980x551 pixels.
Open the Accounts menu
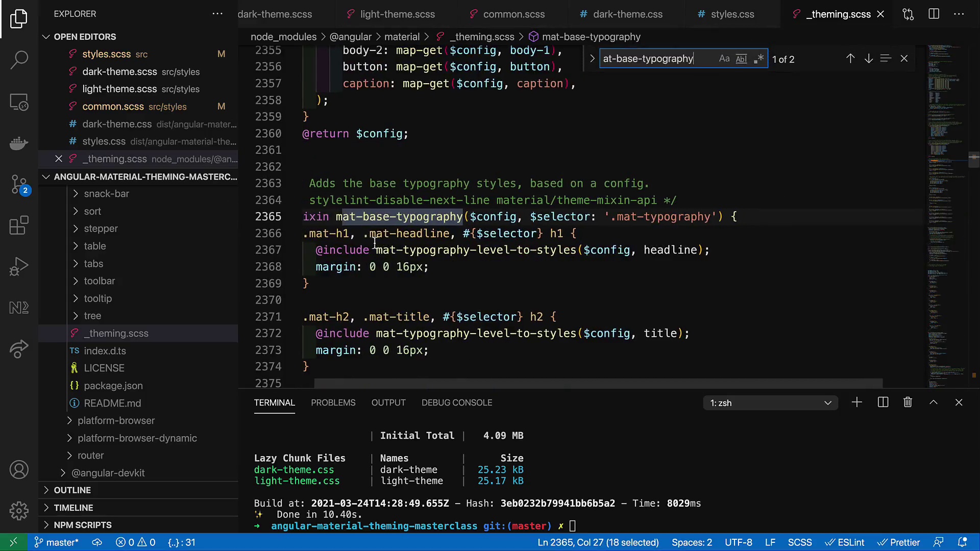[19, 469]
